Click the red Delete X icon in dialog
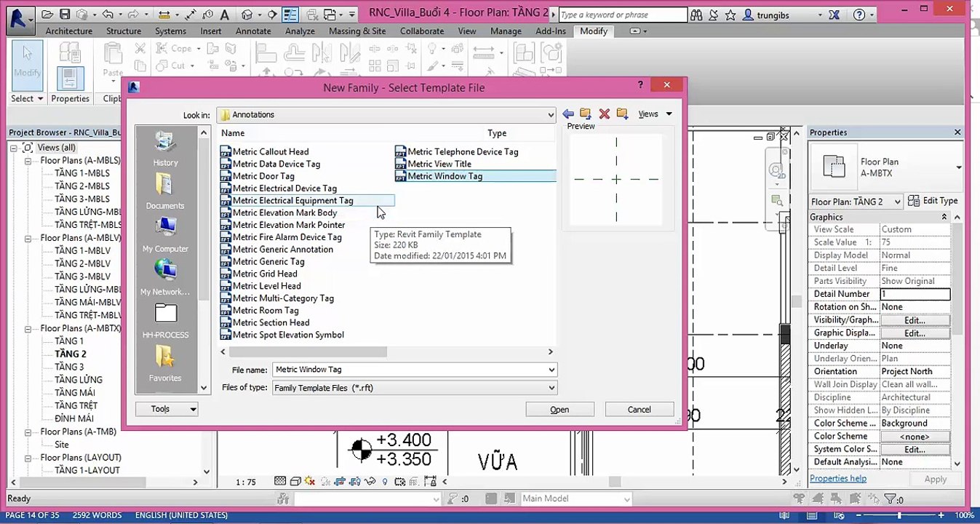The width and height of the screenshot is (980, 524). 604,114
